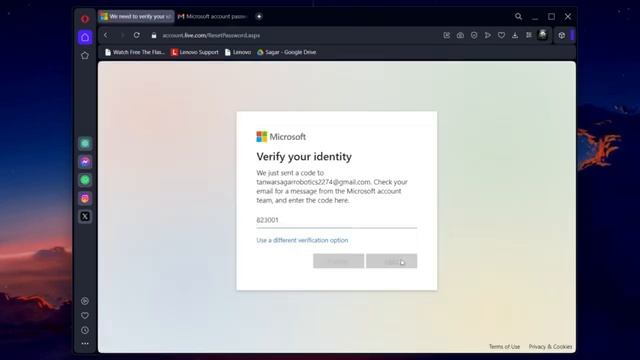Click the first toolbar icon right of the address bar
The width and height of the screenshot is (640, 360).
(x=447, y=36)
